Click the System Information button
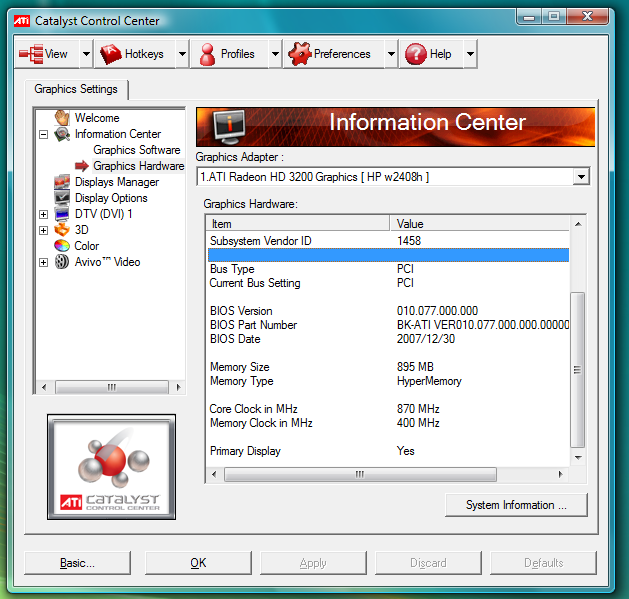 pyautogui.click(x=516, y=505)
